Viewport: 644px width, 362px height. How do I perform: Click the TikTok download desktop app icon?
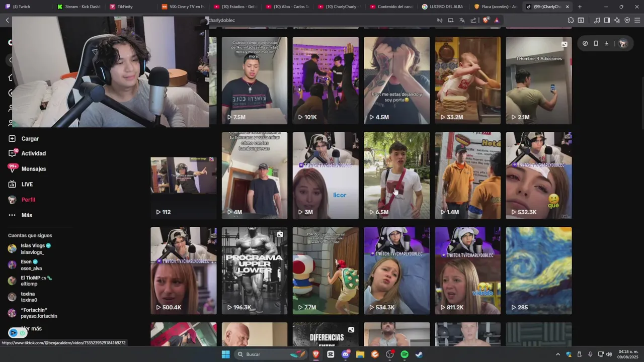click(x=606, y=43)
